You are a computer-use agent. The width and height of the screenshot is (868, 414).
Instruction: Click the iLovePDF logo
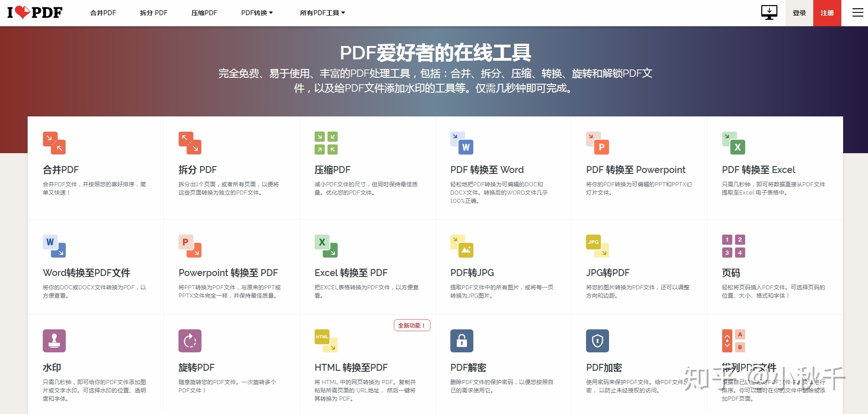pos(35,12)
